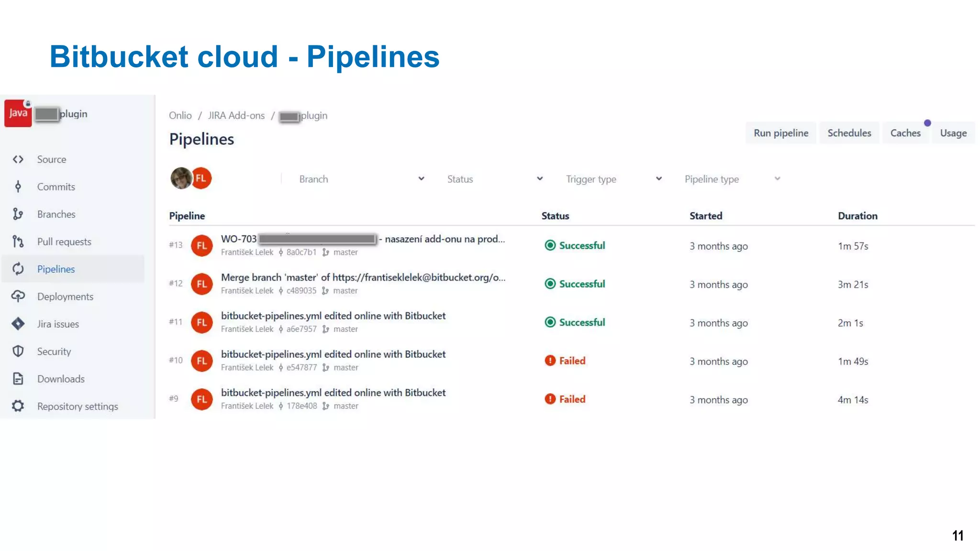This screenshot has width=980, height=551.
Task: Click the Pipeline column header
Action: [x=187, y=216]
